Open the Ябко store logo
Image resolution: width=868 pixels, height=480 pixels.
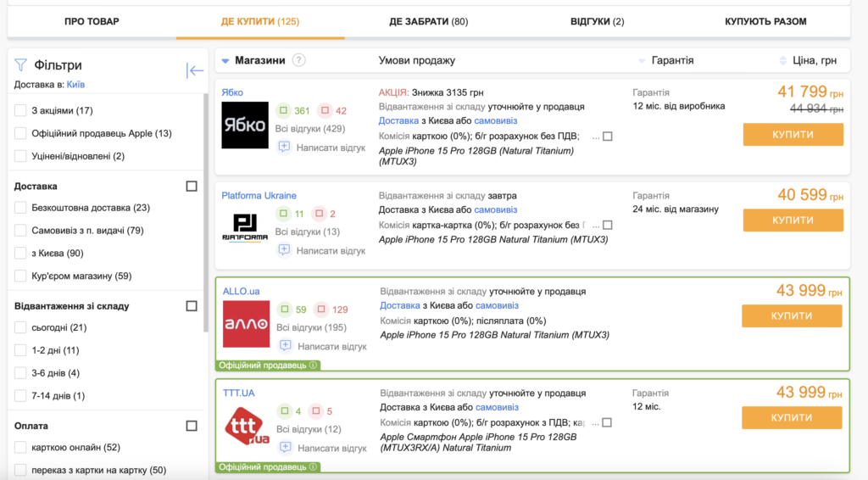click(245, 126)
